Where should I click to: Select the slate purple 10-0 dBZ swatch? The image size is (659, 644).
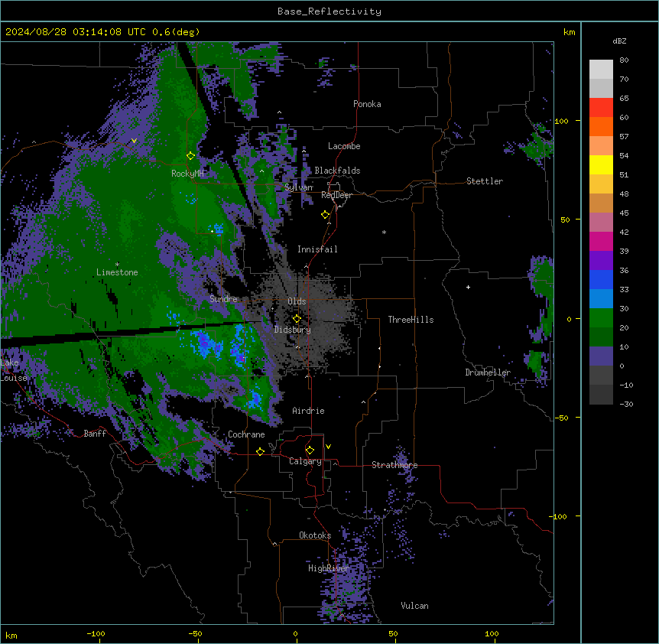coord(601,356)
